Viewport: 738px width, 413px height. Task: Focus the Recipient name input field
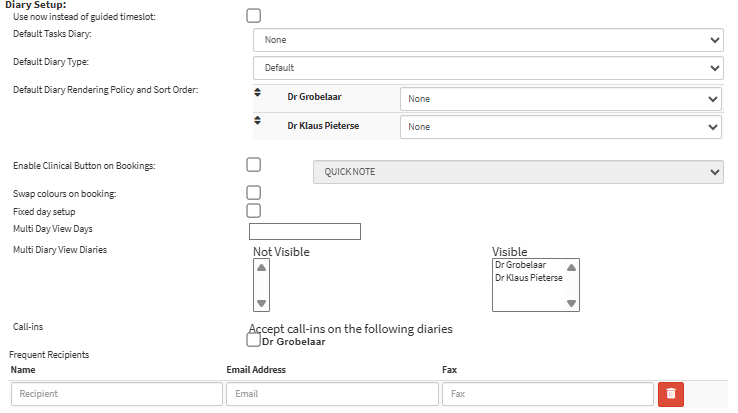[x=117, y=394]
